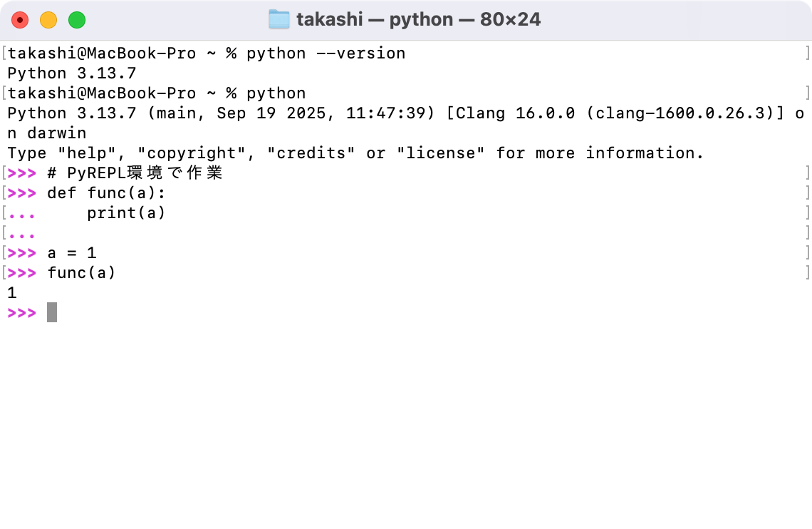Minimize the terminal using the yellow button
Image resolution: width=812 pixels, height=529 pixels.
pyautogui.click(x=48, y=20)
